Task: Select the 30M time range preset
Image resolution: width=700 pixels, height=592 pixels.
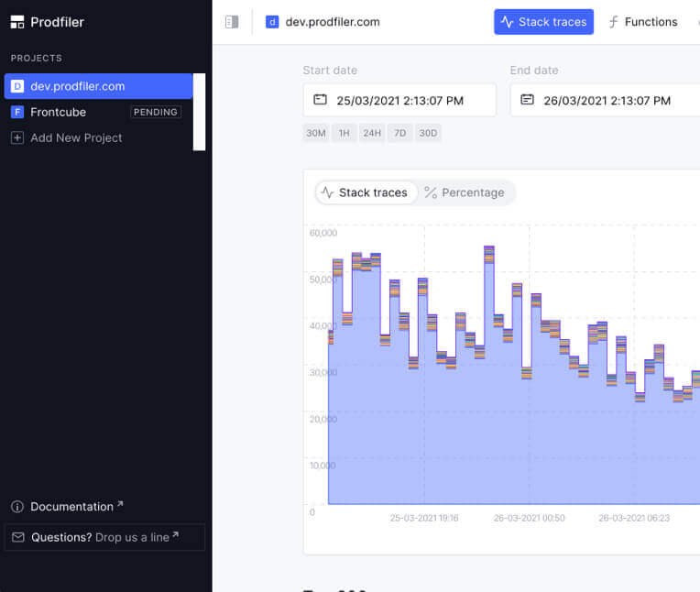Action: pyautogui.click(x=316, y=133)
